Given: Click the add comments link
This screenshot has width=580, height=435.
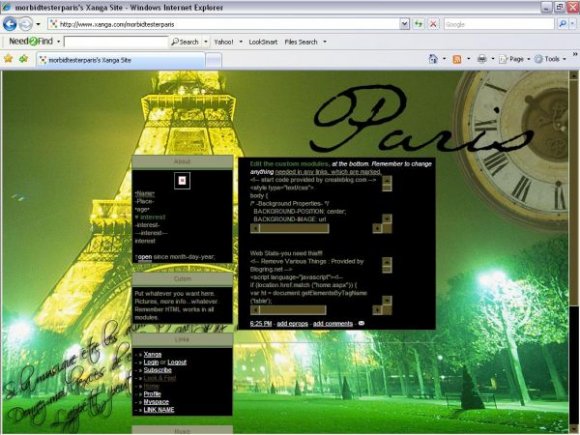Looking at the screenshot, I should [333, 324].
